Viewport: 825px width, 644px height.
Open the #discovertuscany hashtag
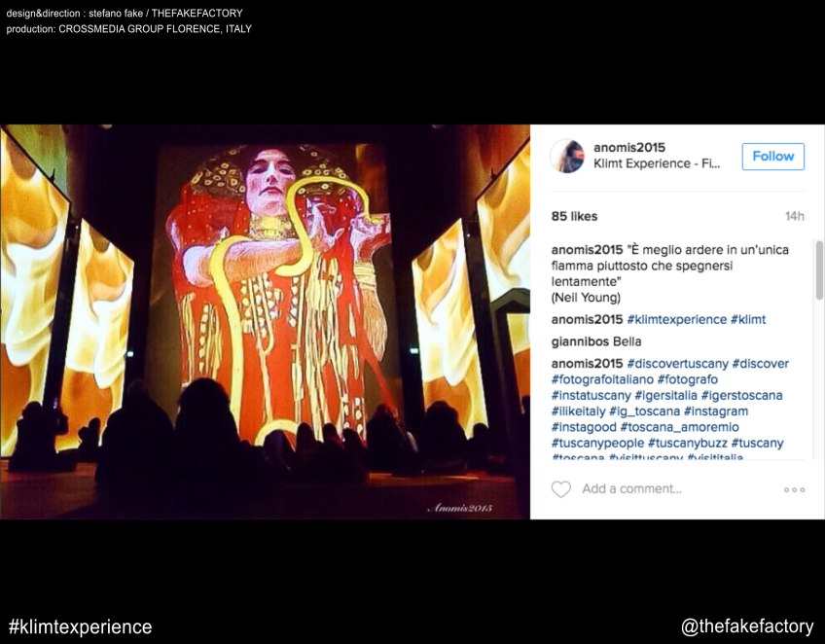pos(678,364)
